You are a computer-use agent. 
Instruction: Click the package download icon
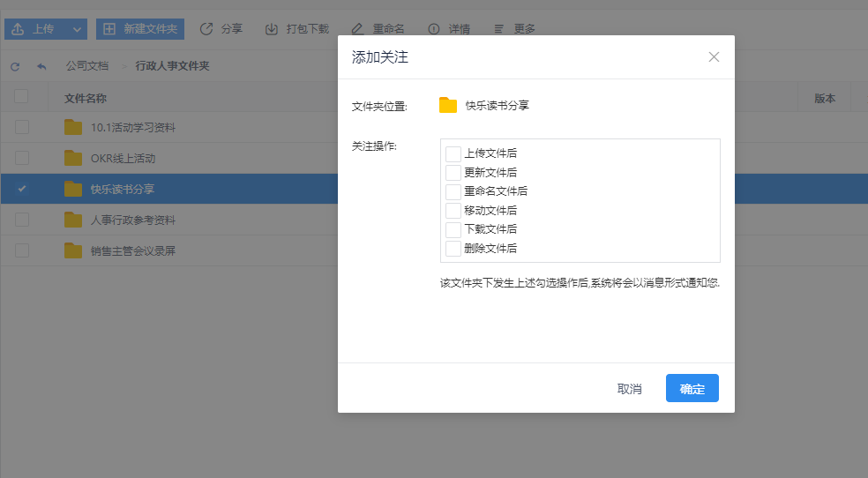click(x=272, y=29)
